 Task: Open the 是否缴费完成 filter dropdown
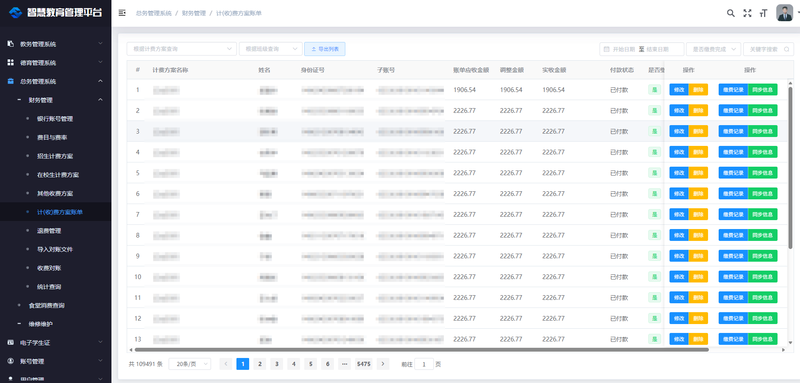point(713,49)
